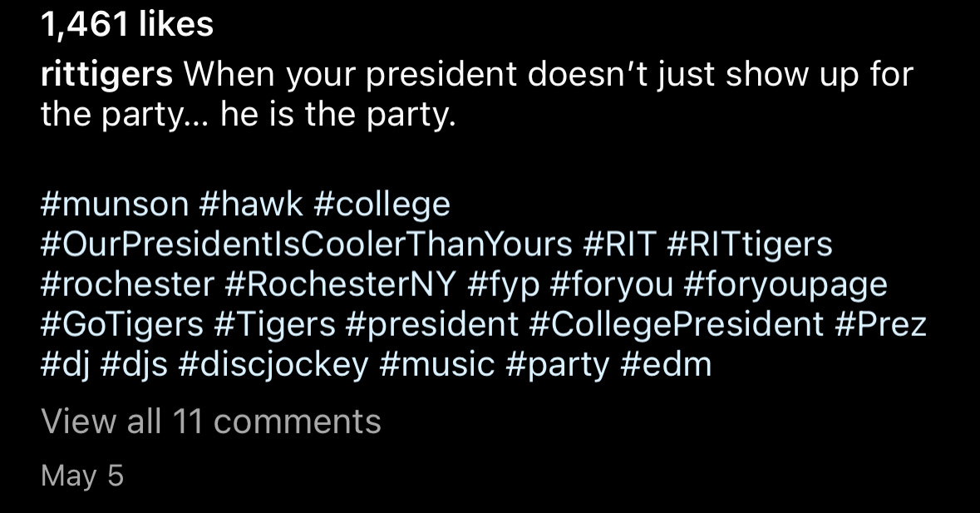View all 11 comments
The width and height of the screenshot is (980, 513).
(x=210, y=422)
